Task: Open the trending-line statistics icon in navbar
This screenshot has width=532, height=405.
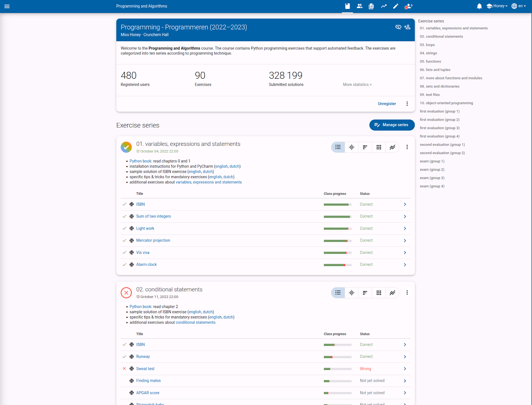Action: point(384,6)
